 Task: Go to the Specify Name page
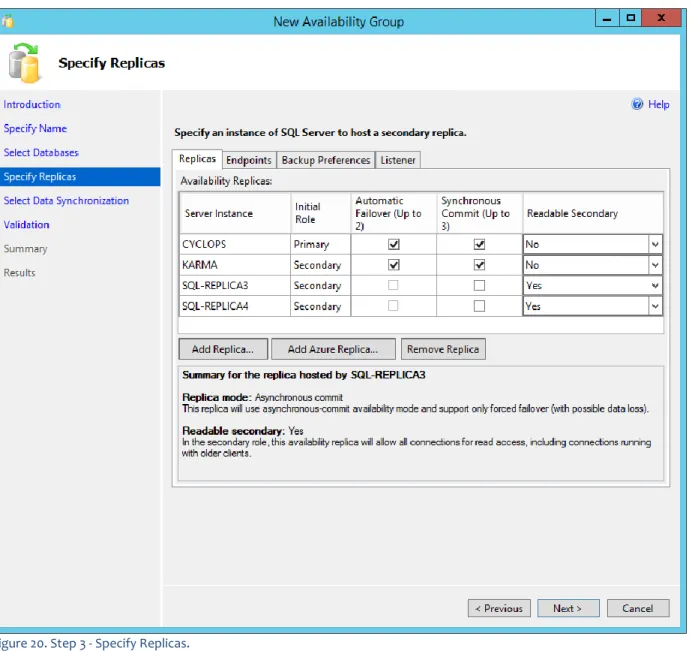pyautogui.click(x=35, y=128)
